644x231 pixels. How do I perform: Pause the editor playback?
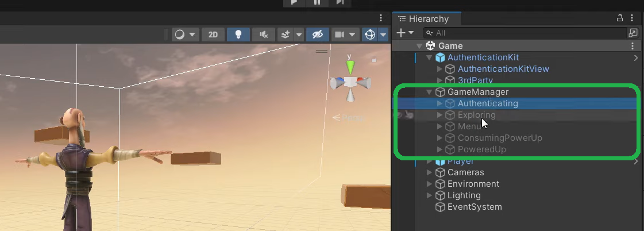pyautogui.click(x=317, y=3)
